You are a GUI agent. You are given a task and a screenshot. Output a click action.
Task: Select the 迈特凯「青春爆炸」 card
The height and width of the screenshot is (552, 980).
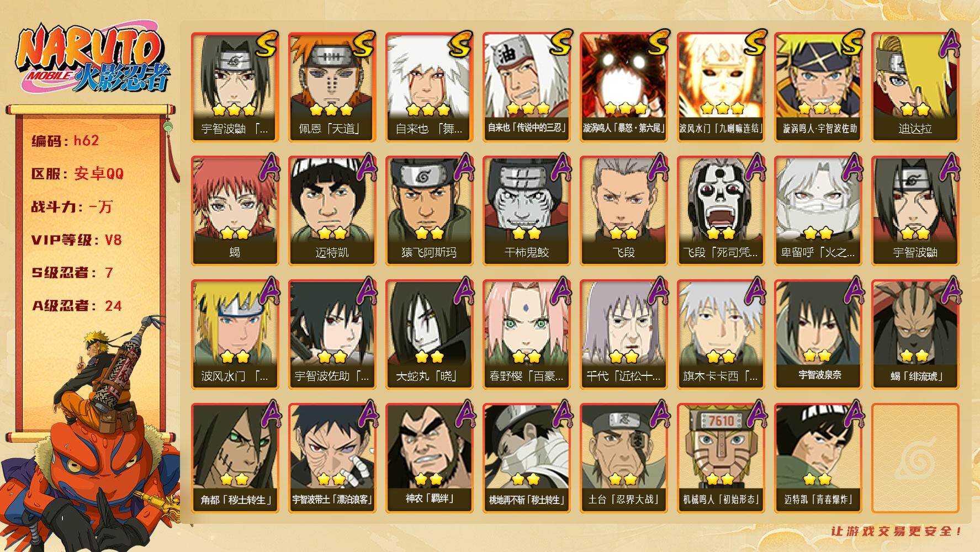pyautogui.click(x=818, y=458)
